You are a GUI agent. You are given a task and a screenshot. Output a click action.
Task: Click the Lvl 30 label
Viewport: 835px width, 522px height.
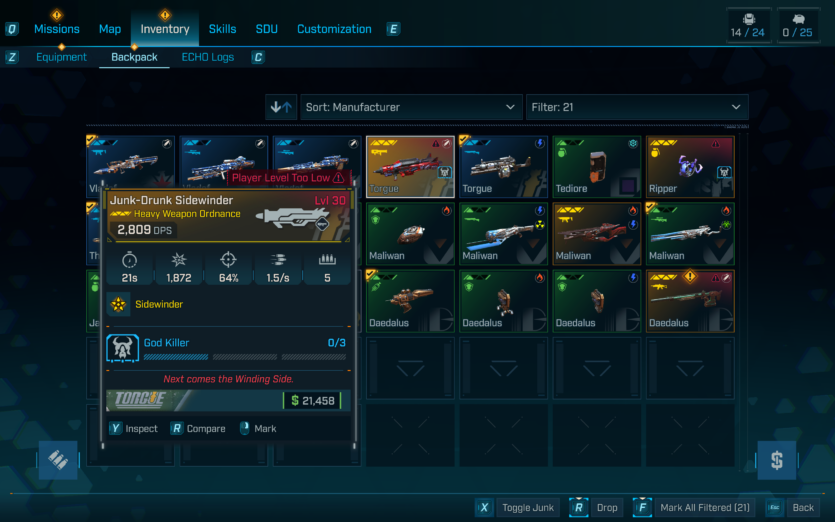[330, 200]
